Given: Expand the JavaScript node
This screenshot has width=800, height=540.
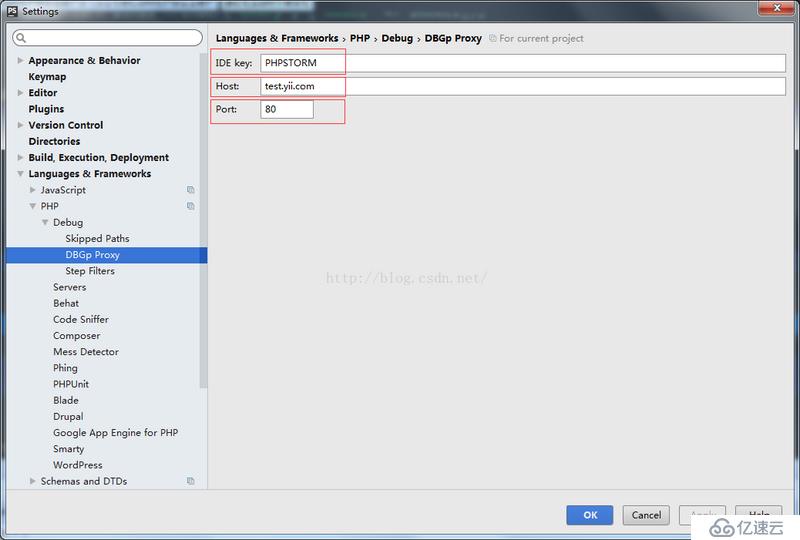Looking at the screenshot, I should [x=33, y=190].
